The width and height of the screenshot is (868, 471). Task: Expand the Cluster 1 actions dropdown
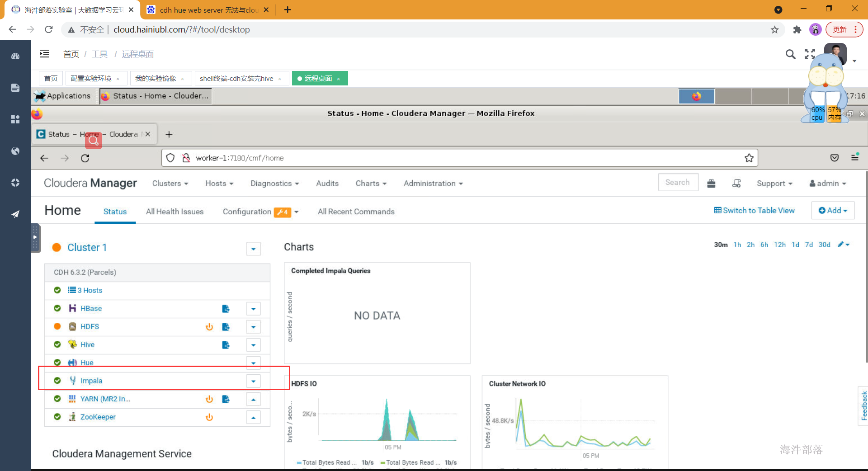pyautogui.click(x=253, y=249)
